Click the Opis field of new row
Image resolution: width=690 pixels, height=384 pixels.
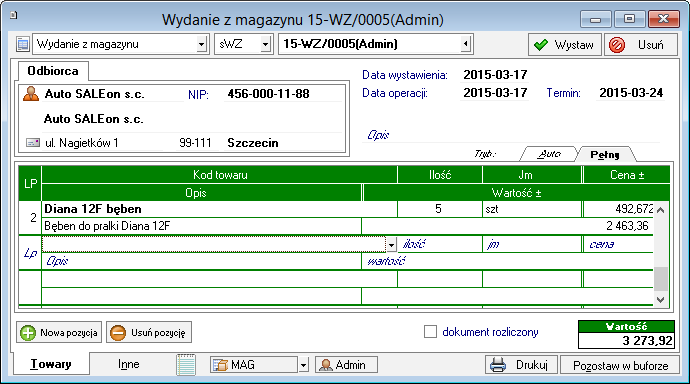202,261
